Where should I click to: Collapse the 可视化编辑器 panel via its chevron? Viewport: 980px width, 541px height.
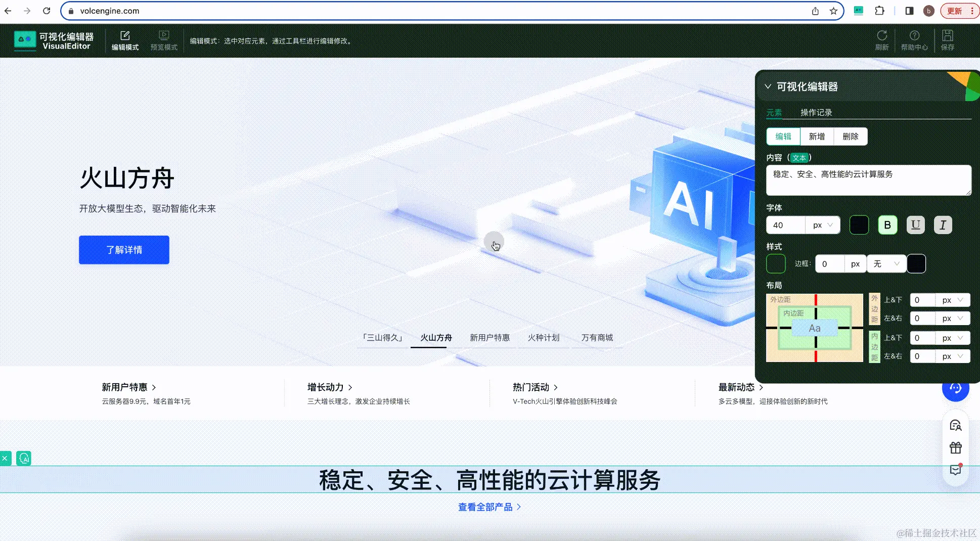coord(768,86)
